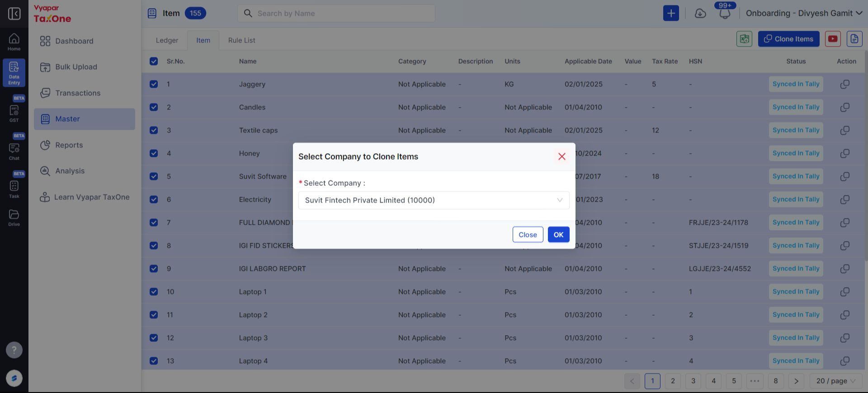Click the Close button in the dialog

pos(528,235)
